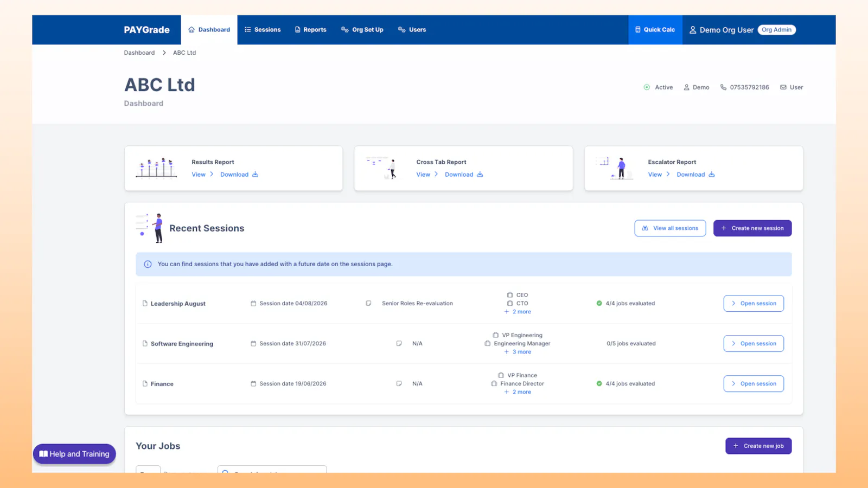The image size is (868, 488).
Task: Select the Software Engineering session name
Action: click(x=182, y=344)
